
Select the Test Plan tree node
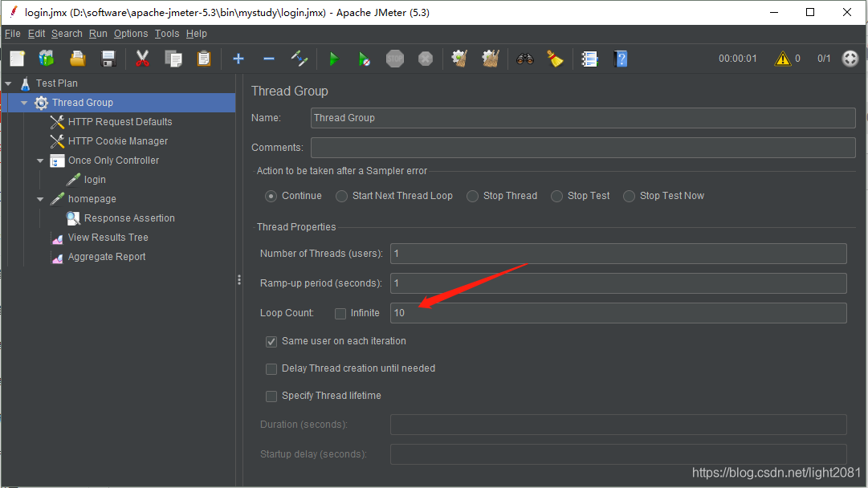pos(56,83)
